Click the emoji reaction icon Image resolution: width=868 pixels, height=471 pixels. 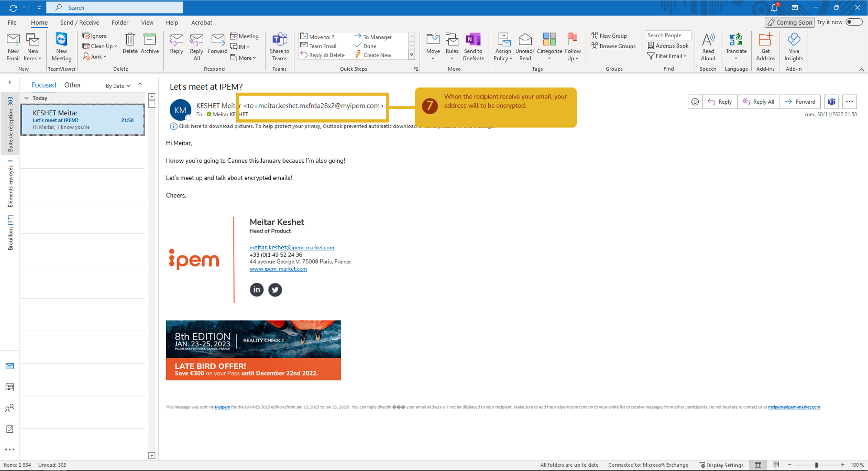pyautogui.click(x=695, y=102)
